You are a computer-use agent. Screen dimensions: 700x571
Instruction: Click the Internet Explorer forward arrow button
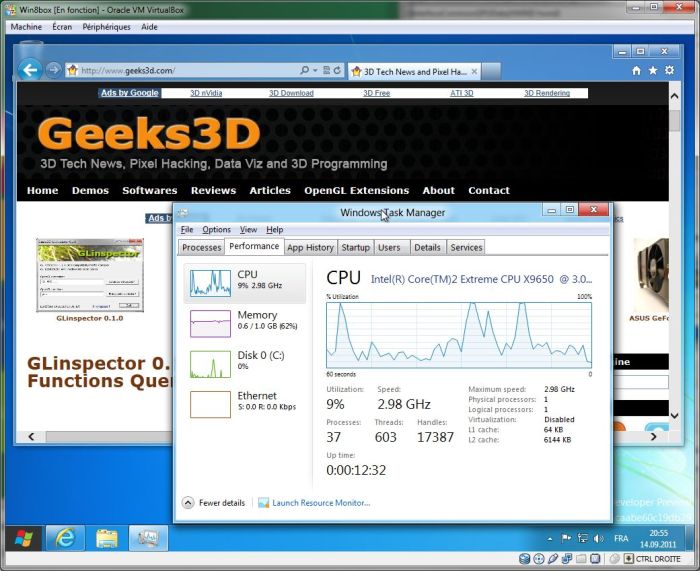(53, 70)
